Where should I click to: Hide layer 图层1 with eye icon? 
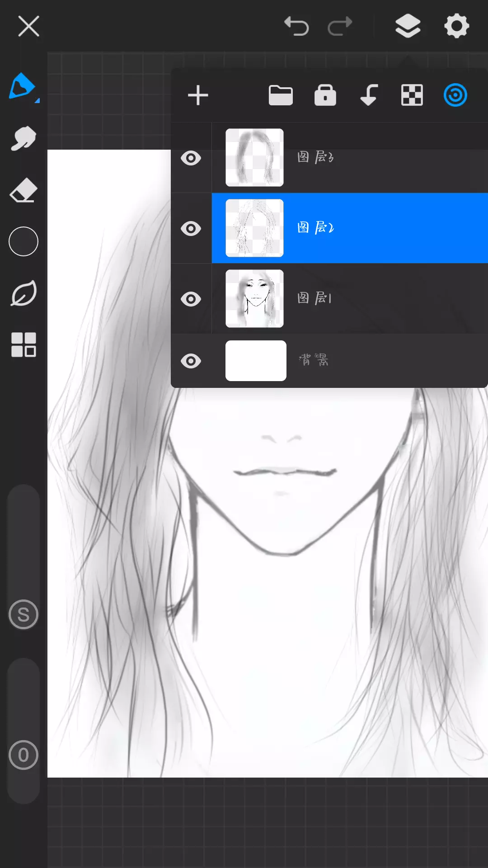point(191,299)
